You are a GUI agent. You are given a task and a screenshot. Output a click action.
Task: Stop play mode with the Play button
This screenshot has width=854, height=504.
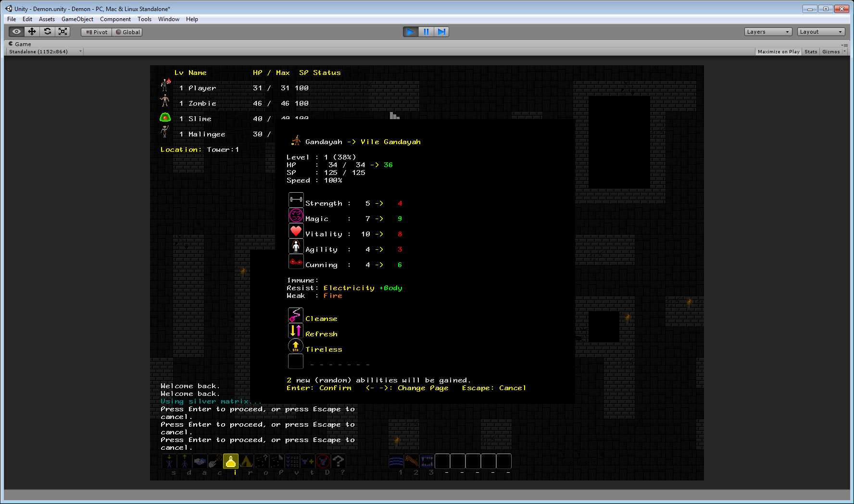411,32
